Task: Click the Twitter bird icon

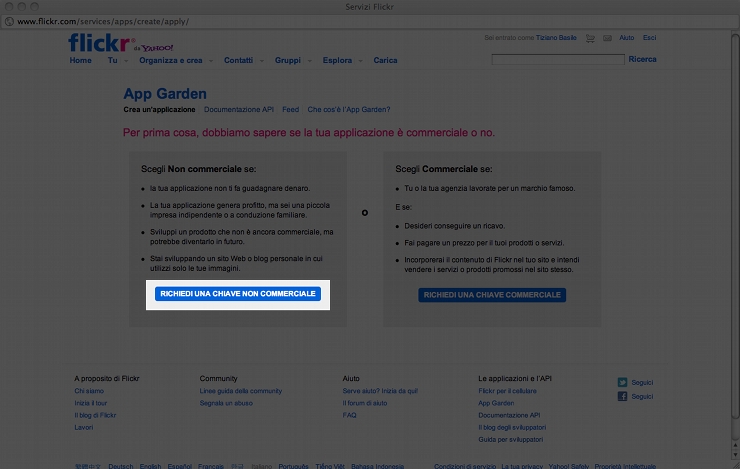Action: pos(622,382)
